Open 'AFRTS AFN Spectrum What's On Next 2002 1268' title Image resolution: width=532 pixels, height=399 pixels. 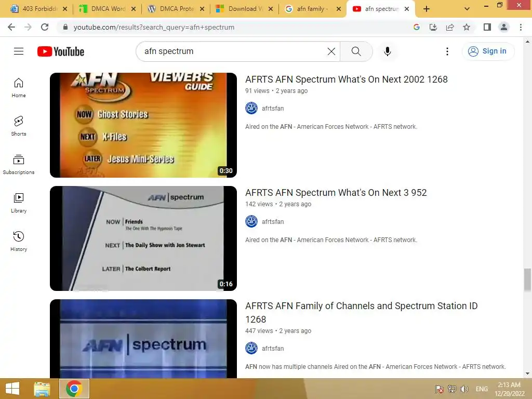tap(347, 79)
